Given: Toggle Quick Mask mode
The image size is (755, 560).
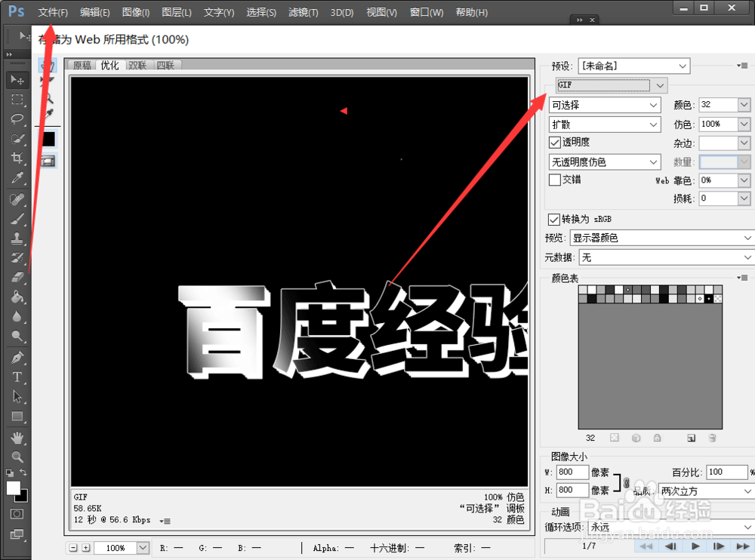Looking at the screenshot, I should click(x=17, y=514).
